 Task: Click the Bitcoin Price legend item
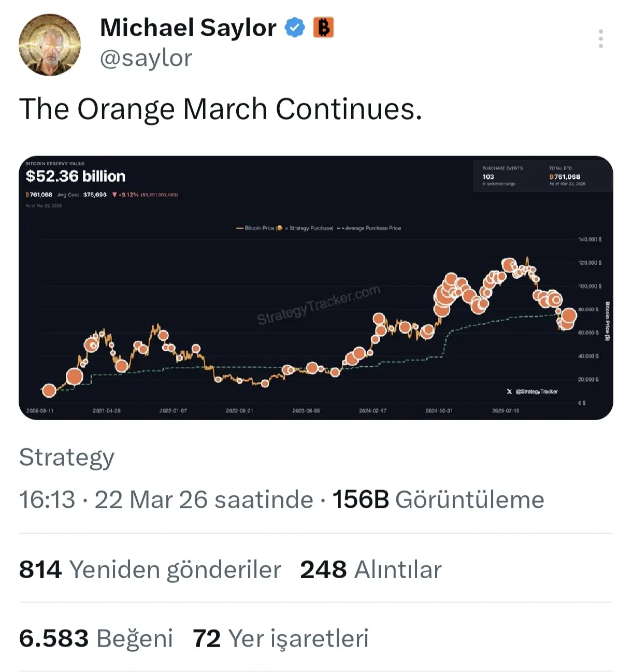pyautogui.click(x=255, y=228)
